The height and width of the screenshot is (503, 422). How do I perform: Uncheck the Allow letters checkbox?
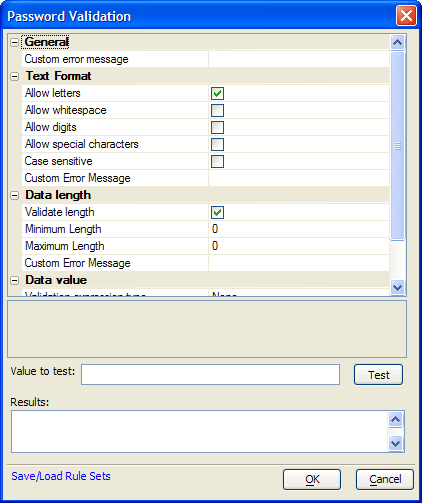coord(217,93)
